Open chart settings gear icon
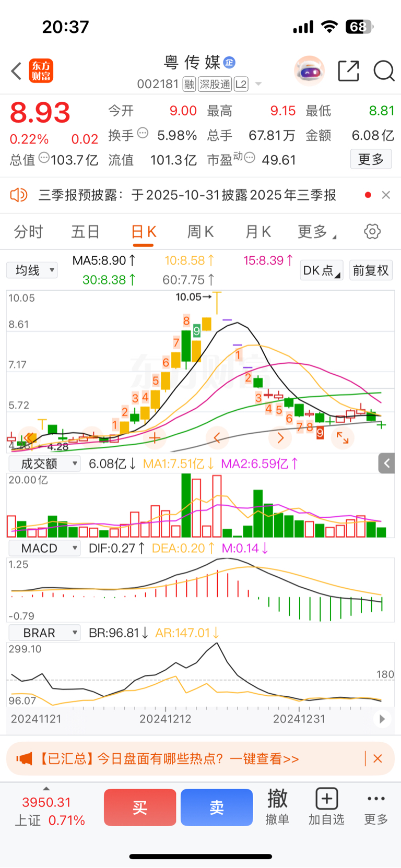 tap(372, 231)
